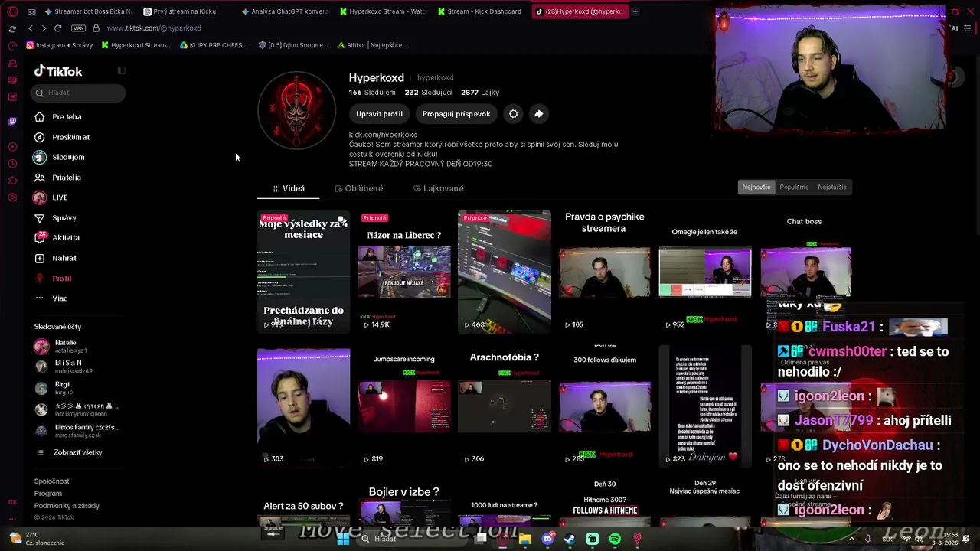Sort videos by Najnovšie
The image size is (980, 551).
(756, 187)
